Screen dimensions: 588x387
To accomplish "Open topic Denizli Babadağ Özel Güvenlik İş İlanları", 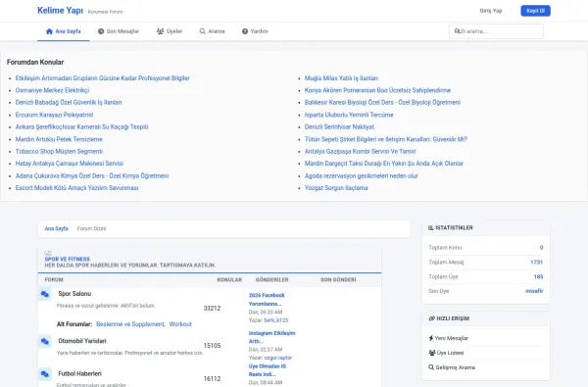I will [x=69, y=102].
